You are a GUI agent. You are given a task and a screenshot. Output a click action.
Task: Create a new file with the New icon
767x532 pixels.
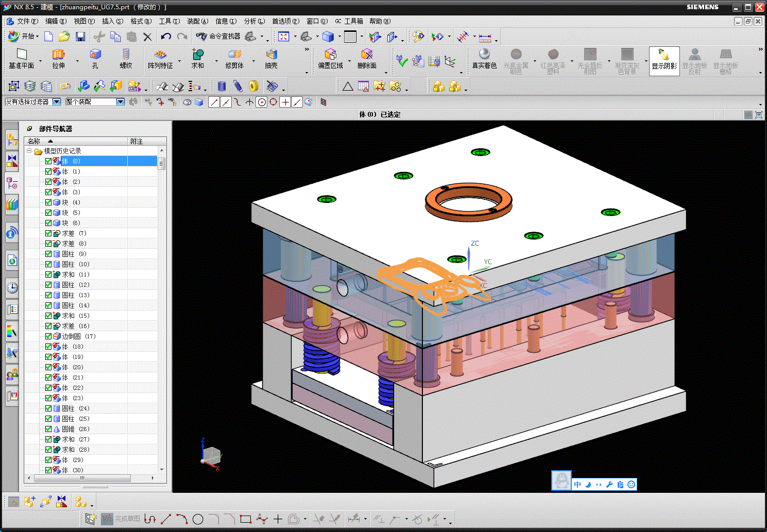pyautogui.click(x=48, y=36)
